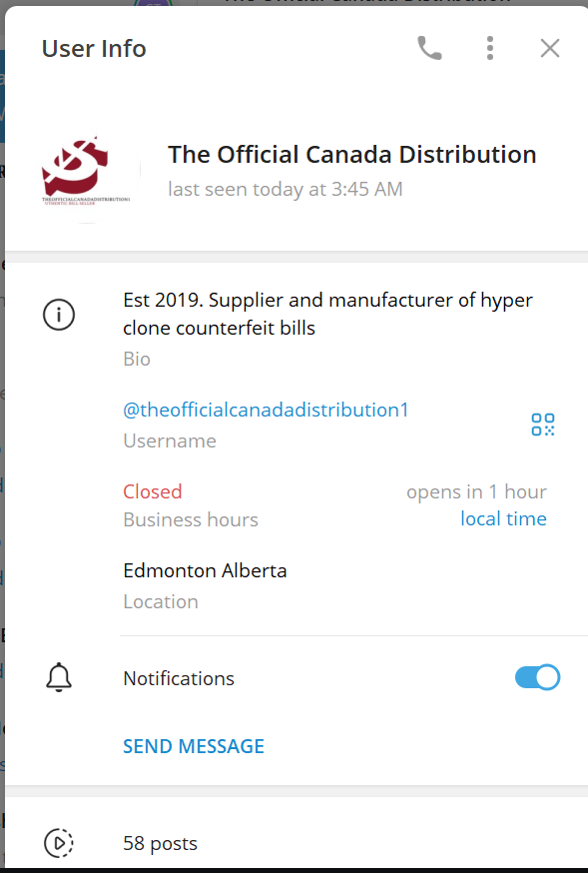Click the bell icon next to Notifications
This screenshot has width=588, height=873.
(x=59, y=677)
